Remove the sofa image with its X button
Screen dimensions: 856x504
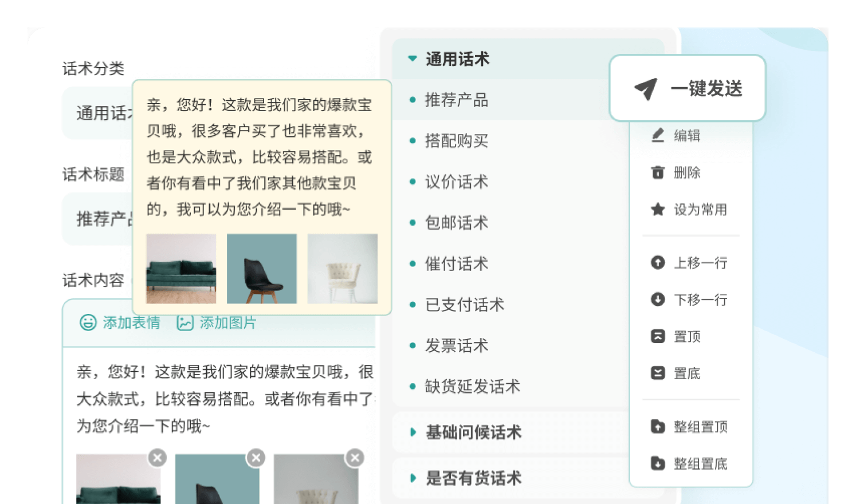tap(156, 458)
